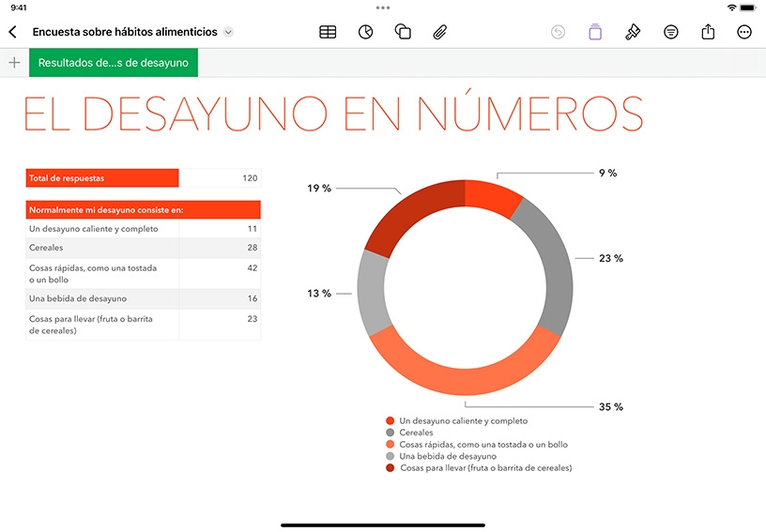Tap the multitasking three dots at top
The width and height of the screenshot is (766, 532).
383,8
